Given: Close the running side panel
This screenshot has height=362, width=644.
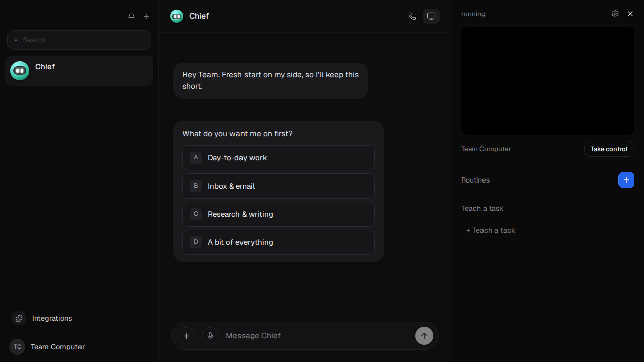Looking at the screenshot, I should [630, 14].
